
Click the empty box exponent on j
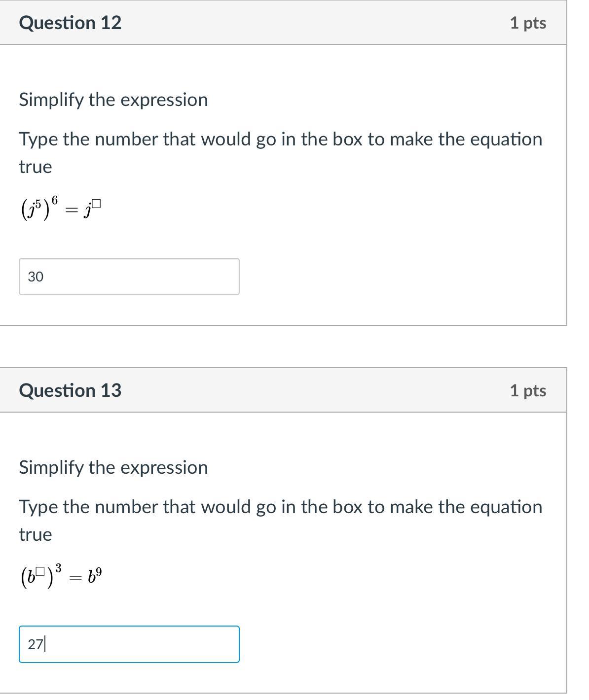pyautogui.click(x=96, y=203)
